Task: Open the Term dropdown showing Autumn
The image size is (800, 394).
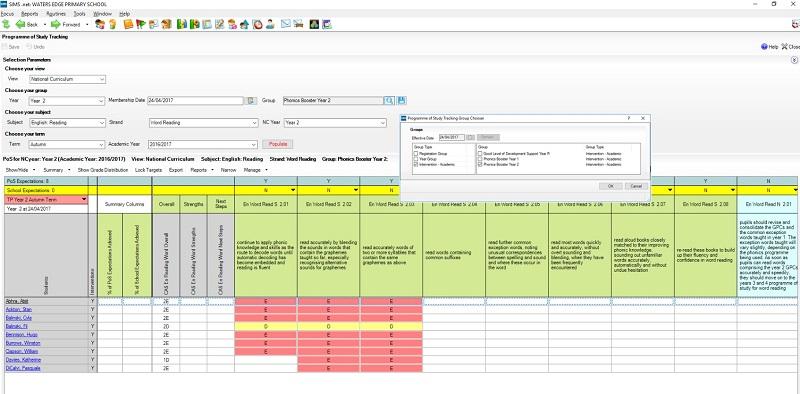Action: [x=67, y=144]
